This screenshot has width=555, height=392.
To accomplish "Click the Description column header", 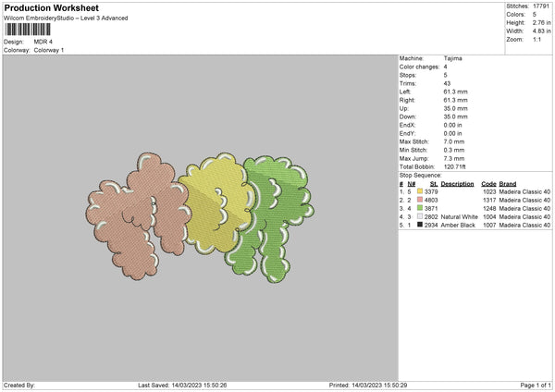I will click(x=457, y=184).
